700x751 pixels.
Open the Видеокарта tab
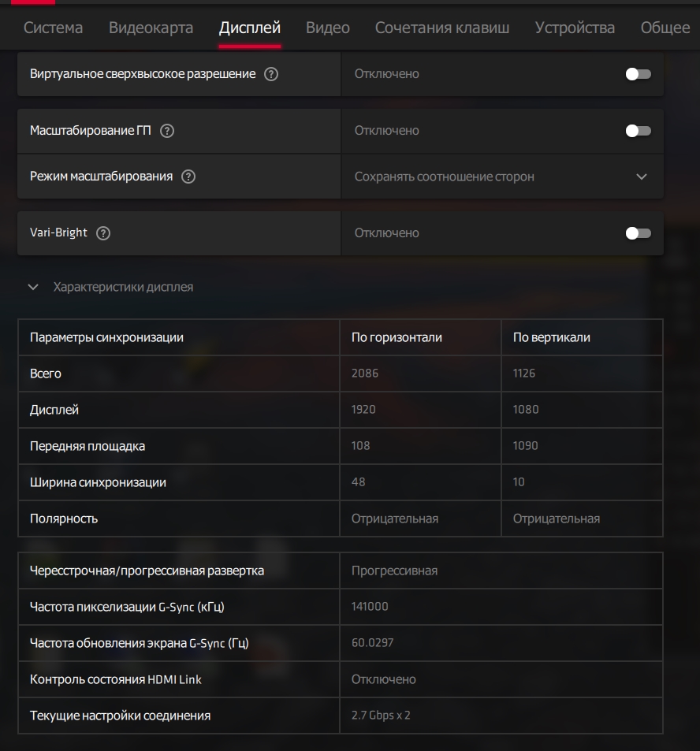[x=151, y=28]
